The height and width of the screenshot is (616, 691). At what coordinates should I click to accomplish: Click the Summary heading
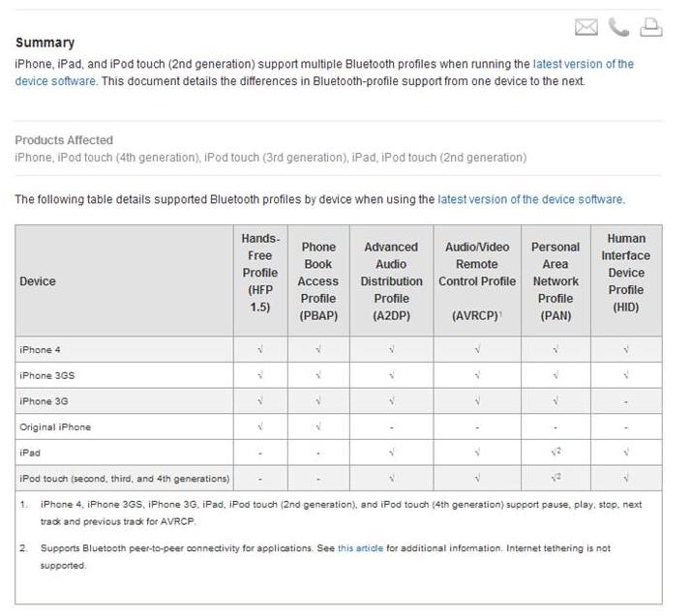pyautogui.click(x=45, y=43)
